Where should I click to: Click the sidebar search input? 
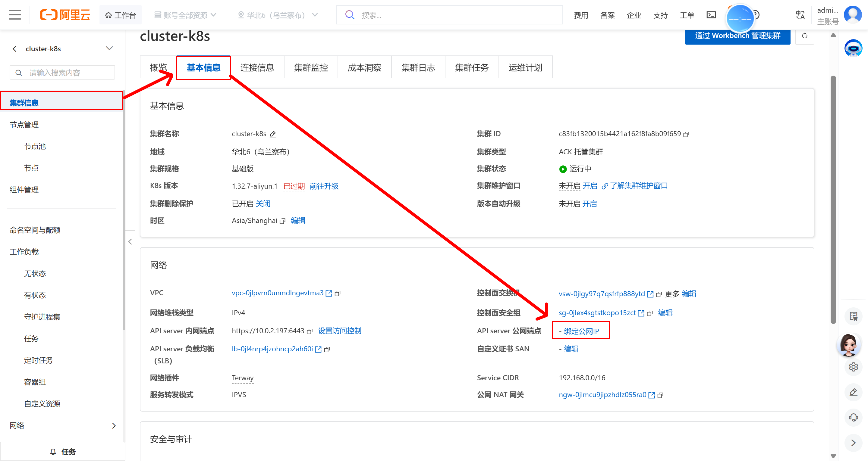(x=62, y=72)
